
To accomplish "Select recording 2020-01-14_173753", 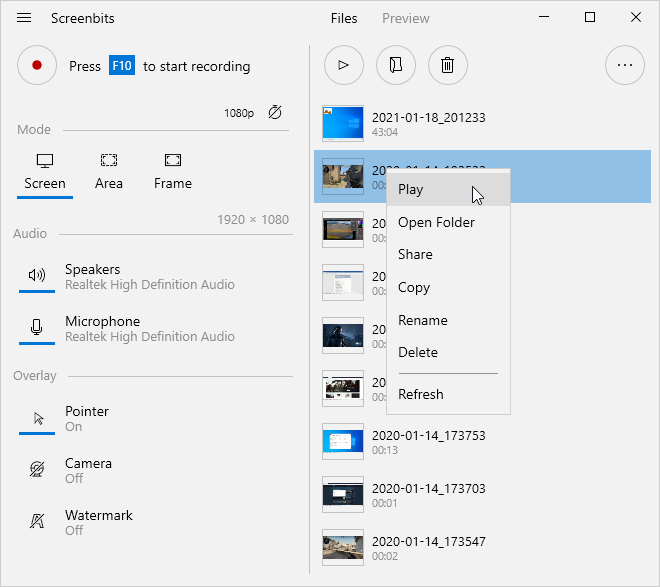I will [482, 441].
